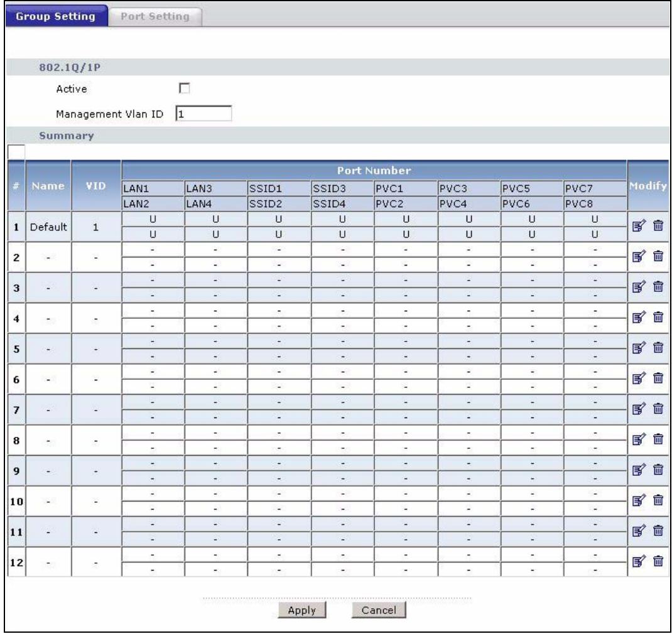Edit VLAN group row 7
Image resolution: width=672 pixels, height=634 pixels.
pos(639,409)
